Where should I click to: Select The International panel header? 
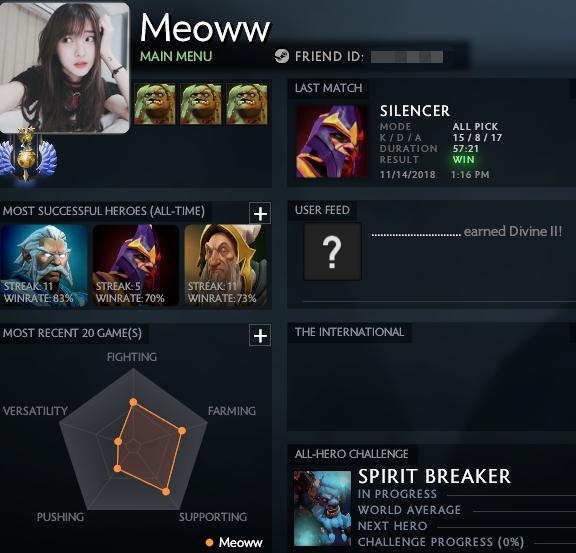(349, 332)
